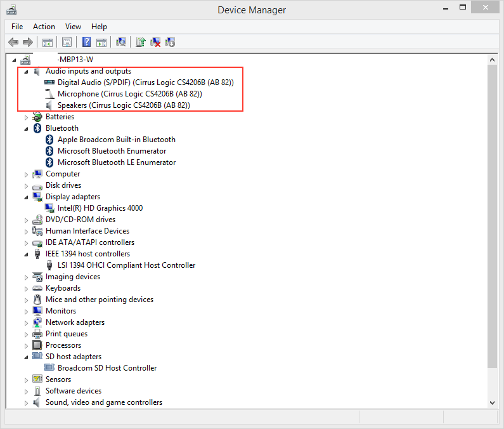The width and height of the screenshot is (504, 429).
Task: Select Broadcom SD Host Controller
Action: 107,368
